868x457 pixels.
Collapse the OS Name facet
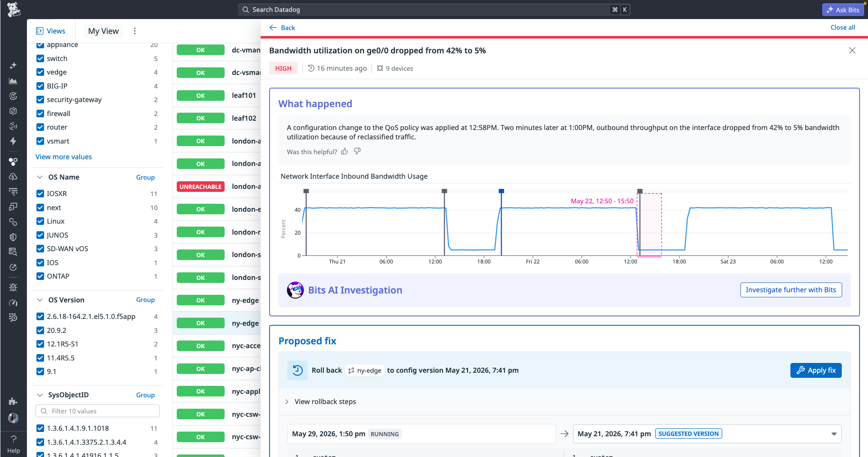pos(40,177)
